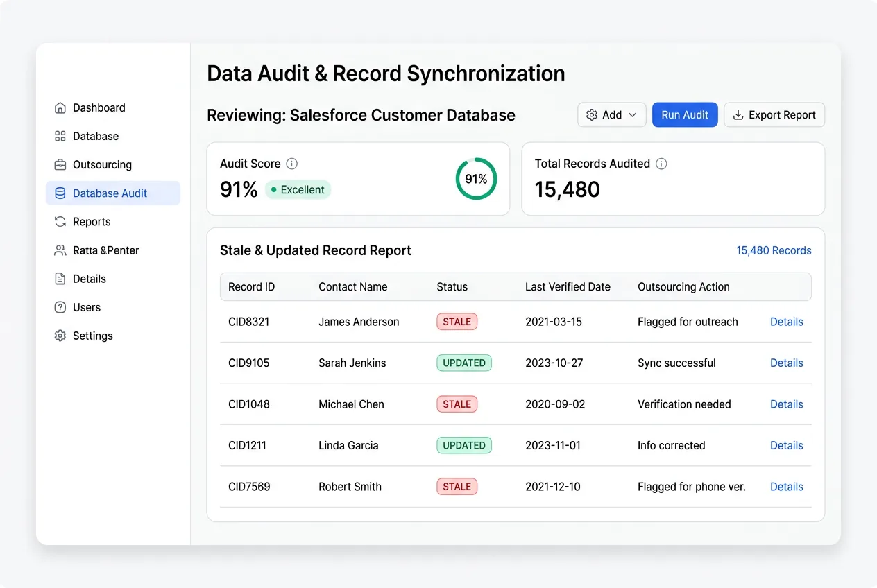Open Details for Michael Chen

[786, 404]
